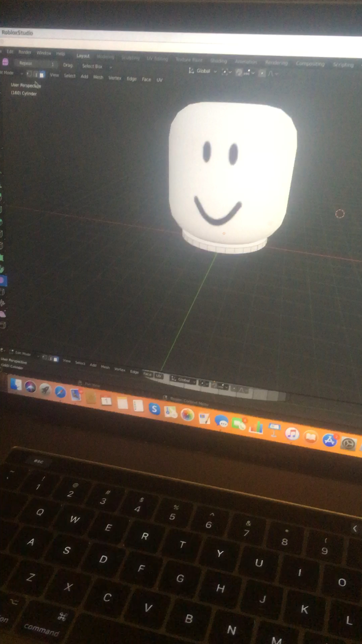Open Safari from the Dock
The width and height of the screenshot is (362, 644).
coord(60,392)
